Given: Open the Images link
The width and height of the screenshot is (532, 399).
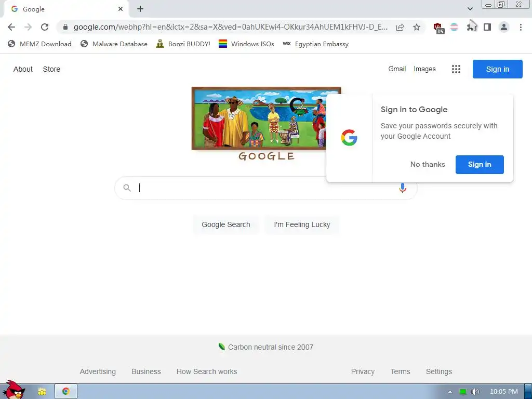Looking at the screenshot, I should tap(424, 69).
